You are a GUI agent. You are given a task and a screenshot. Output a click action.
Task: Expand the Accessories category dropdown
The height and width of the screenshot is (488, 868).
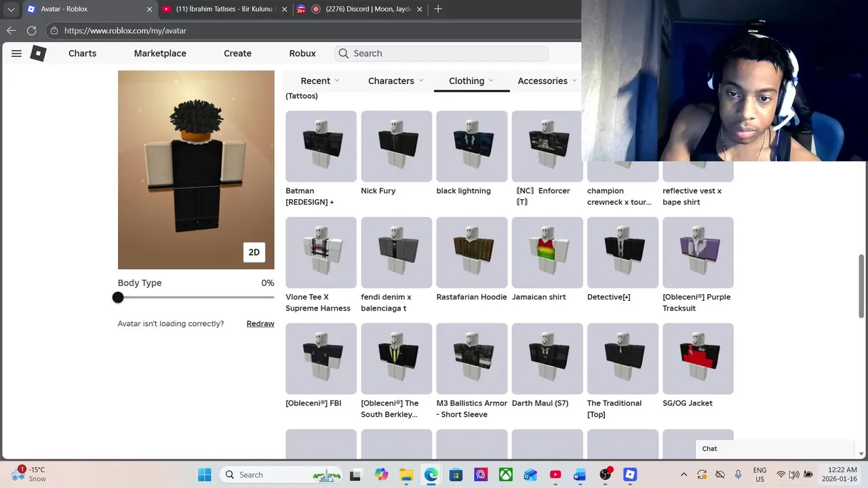click(x=547, y=81)
